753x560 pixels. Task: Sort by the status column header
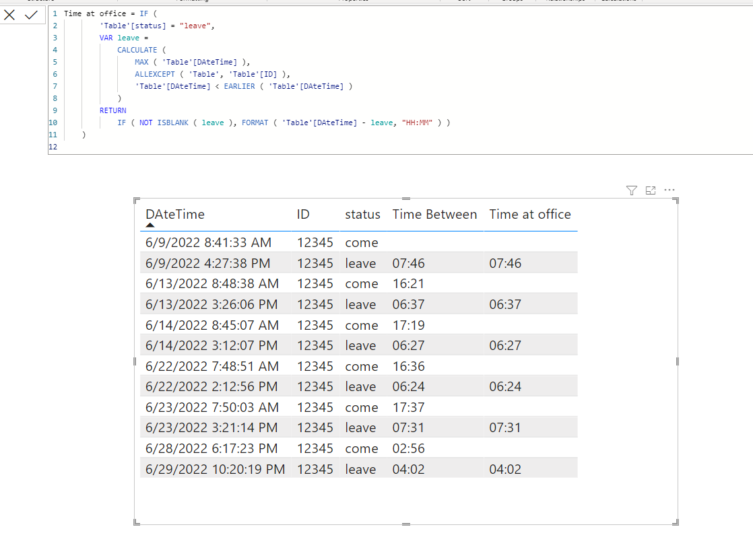(x=362, y=214)
